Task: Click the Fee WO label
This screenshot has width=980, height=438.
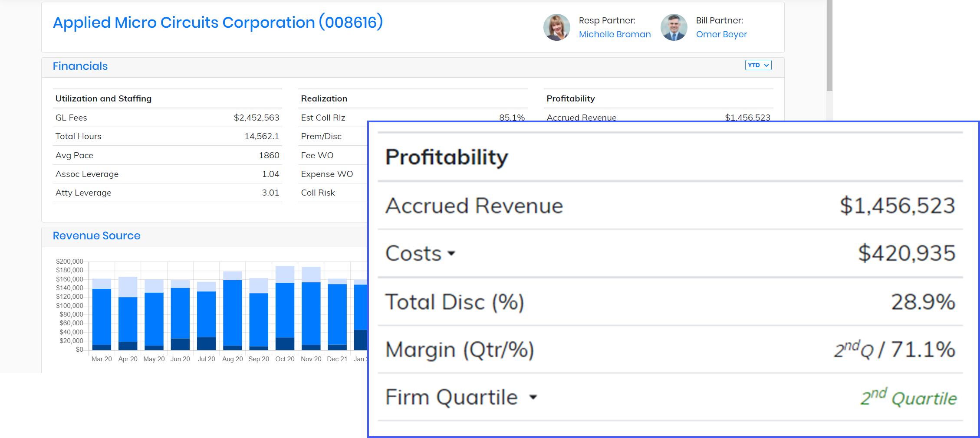Action: 317,155
